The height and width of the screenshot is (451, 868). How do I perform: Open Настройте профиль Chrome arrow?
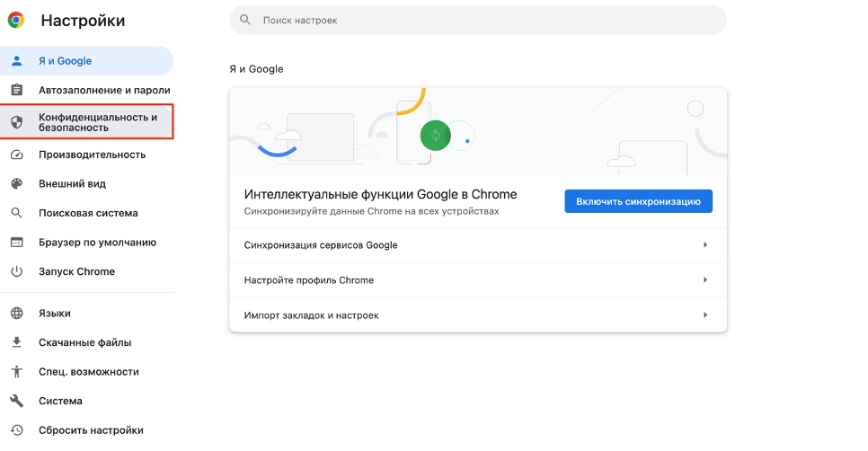tap(705, 280)
